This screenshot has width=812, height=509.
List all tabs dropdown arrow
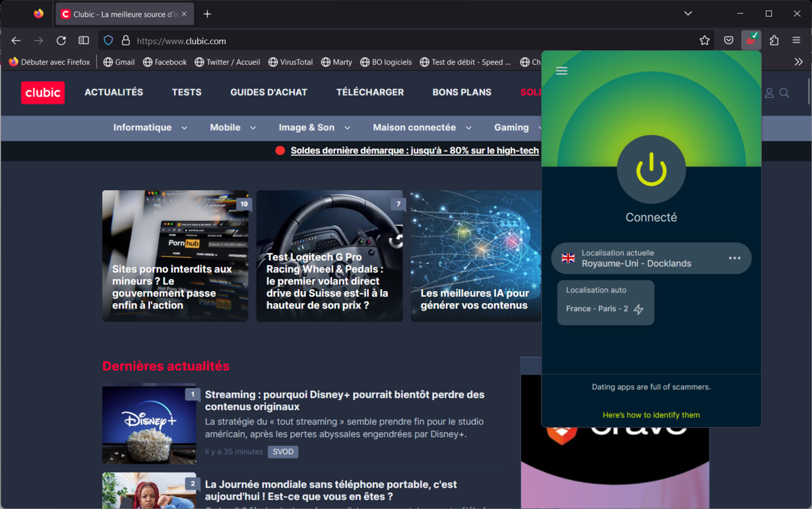(688, 14)
